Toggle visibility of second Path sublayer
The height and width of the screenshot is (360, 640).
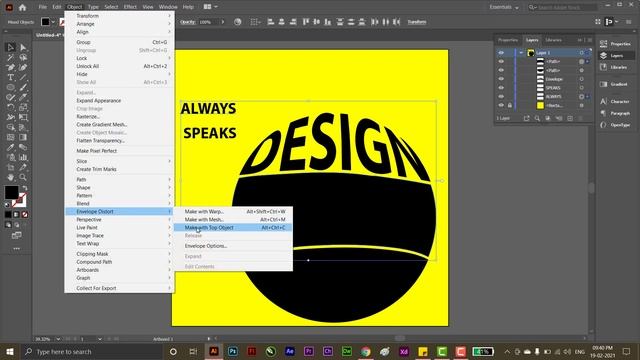501,70
